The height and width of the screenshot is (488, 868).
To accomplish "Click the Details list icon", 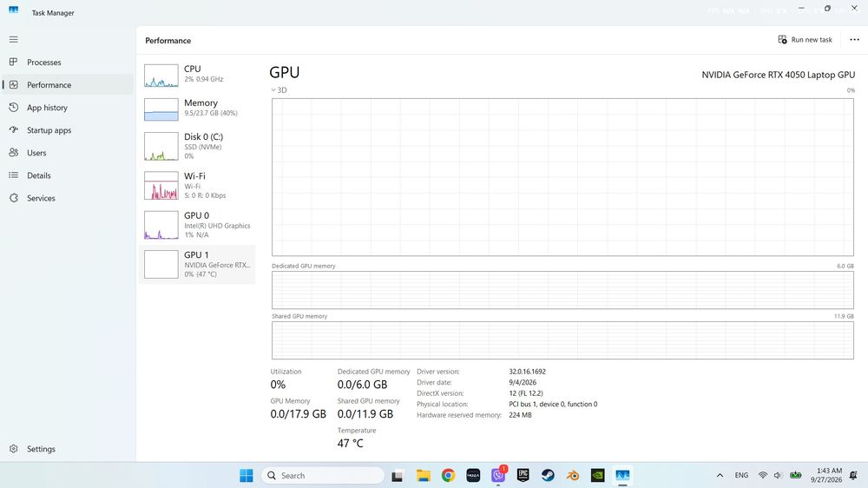I will click(x=13, y=175).
